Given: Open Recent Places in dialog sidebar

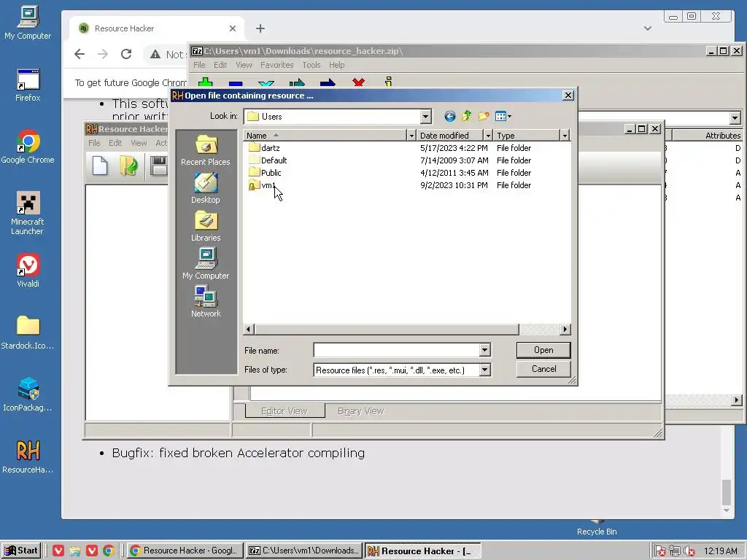Looking at the screenshot, I should point(206,150).
